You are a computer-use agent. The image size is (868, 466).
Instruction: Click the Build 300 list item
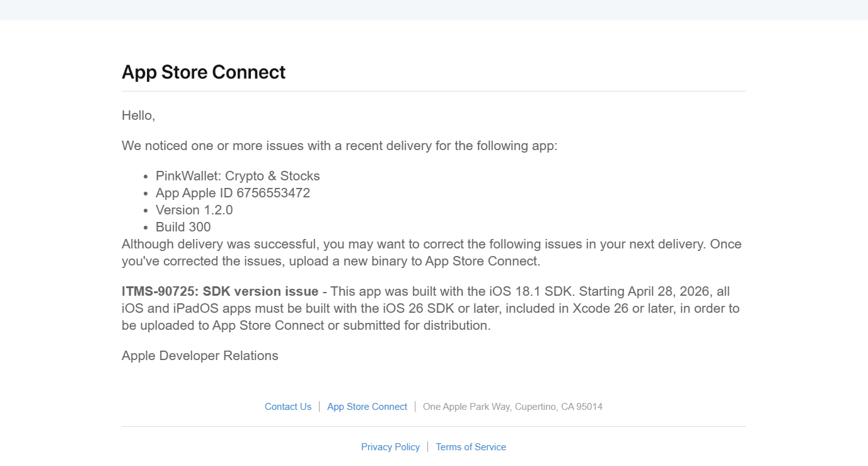click(183, 227)
